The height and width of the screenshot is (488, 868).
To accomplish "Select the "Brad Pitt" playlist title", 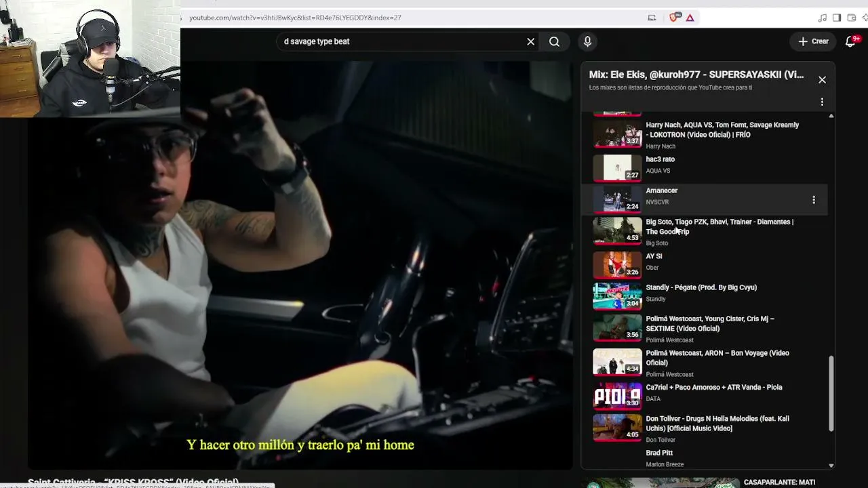I will [x=659, y=453].
